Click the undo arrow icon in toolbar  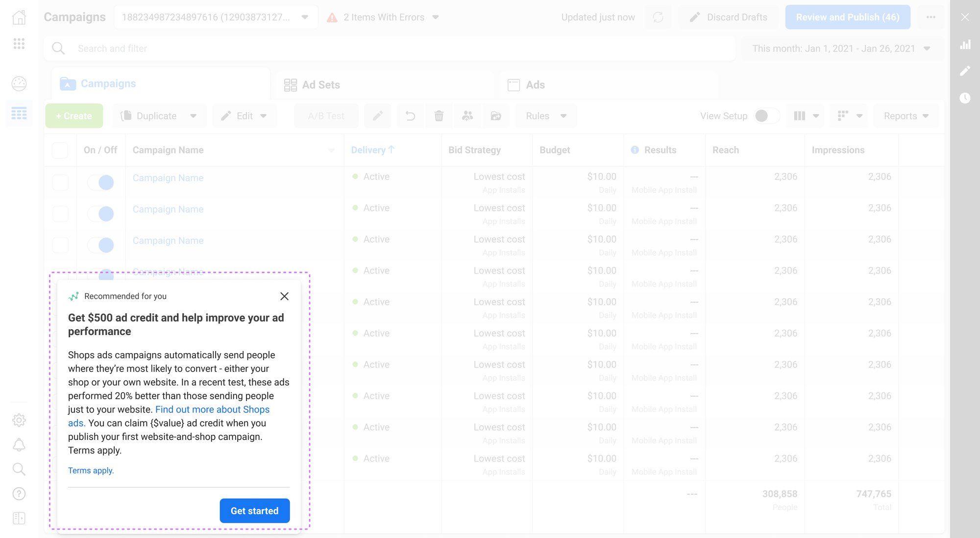pos(410,116)
